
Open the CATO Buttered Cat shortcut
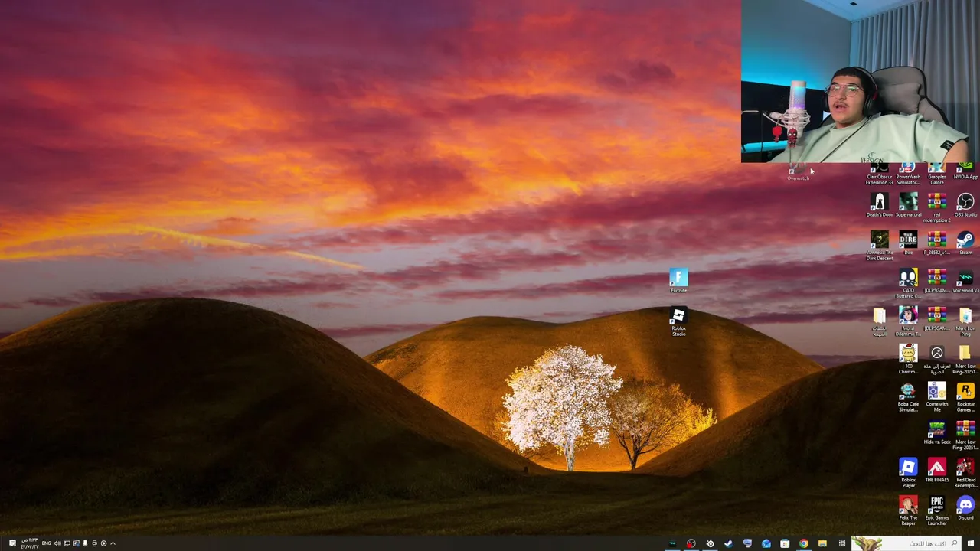coord(908,283)
